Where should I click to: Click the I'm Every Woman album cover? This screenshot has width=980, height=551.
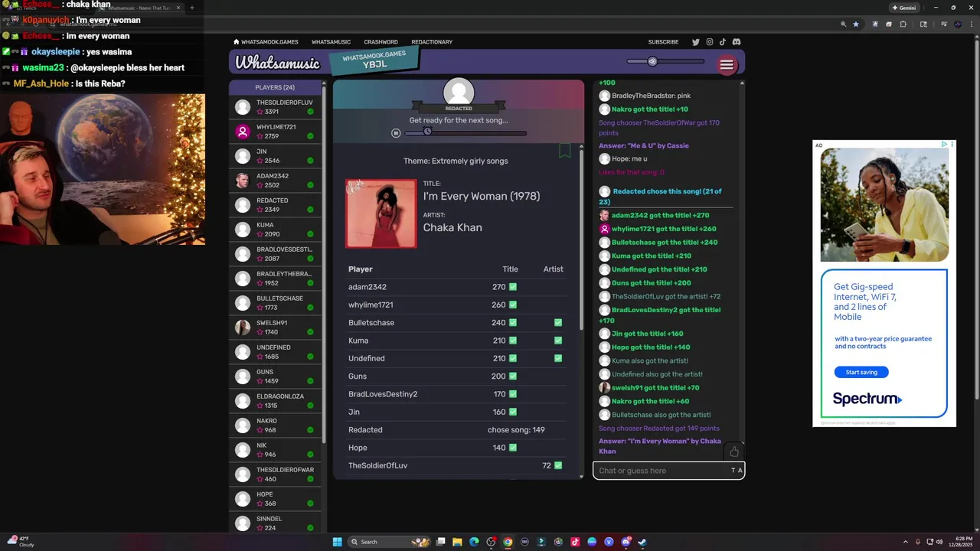tap(381, 214)
